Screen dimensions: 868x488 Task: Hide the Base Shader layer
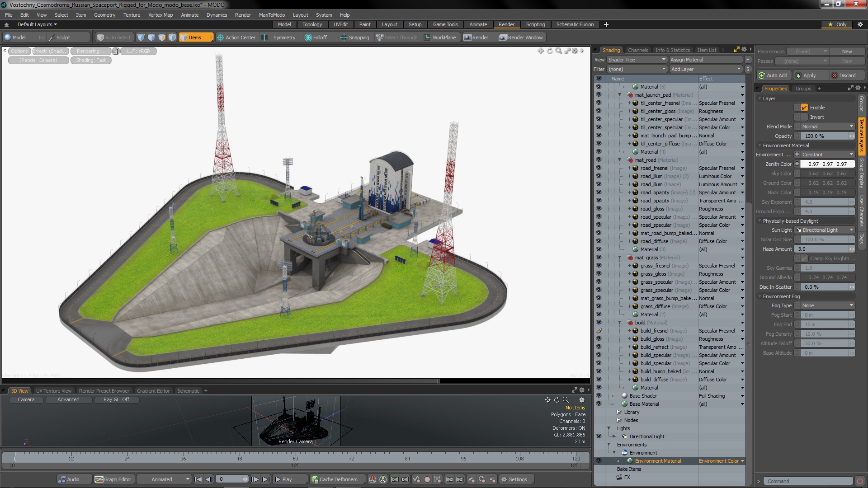coord(599,396)
